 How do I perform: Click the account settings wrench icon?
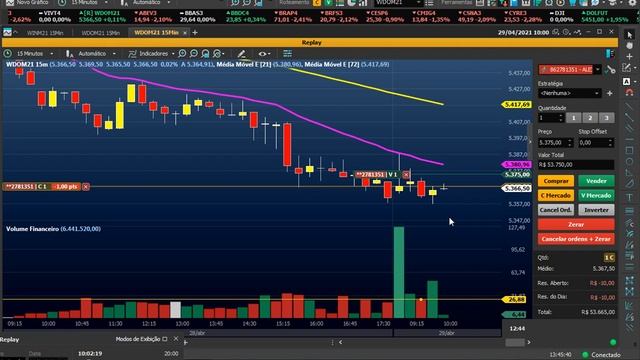610,70
